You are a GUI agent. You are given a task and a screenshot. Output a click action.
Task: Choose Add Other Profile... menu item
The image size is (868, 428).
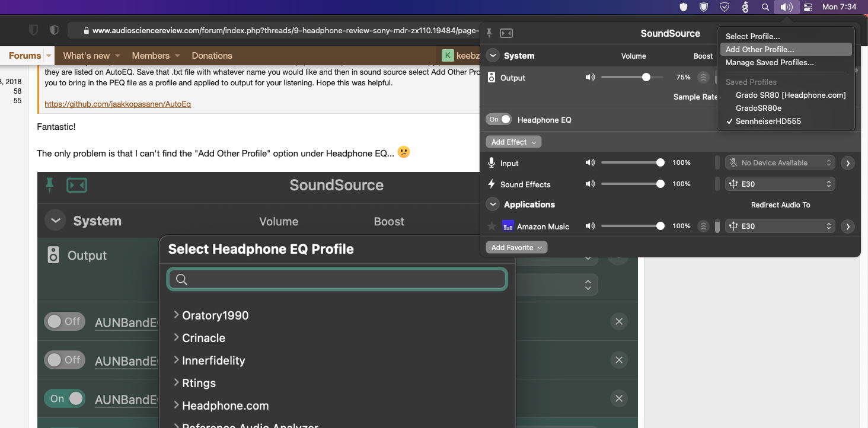click(x=786, y=49)
